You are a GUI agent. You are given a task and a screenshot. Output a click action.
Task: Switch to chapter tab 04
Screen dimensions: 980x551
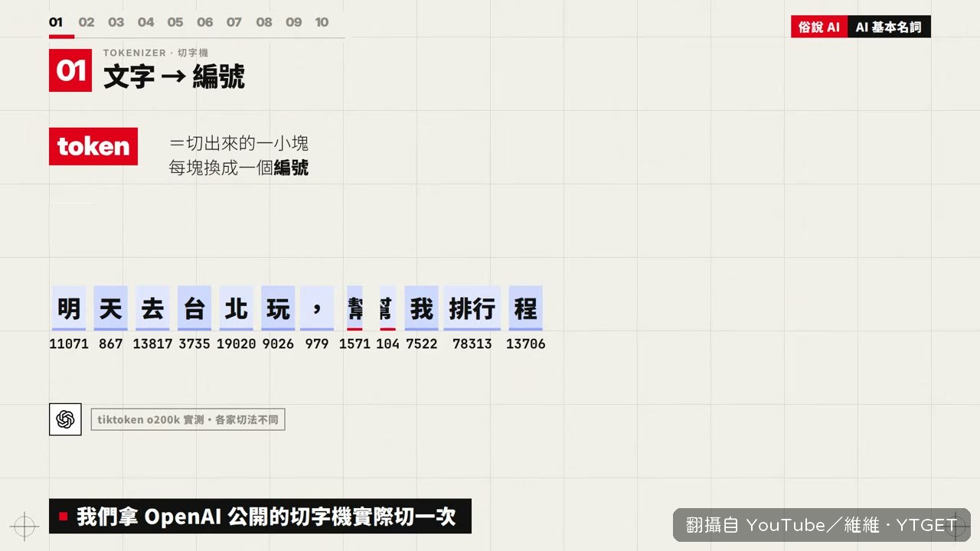(145, 22)
